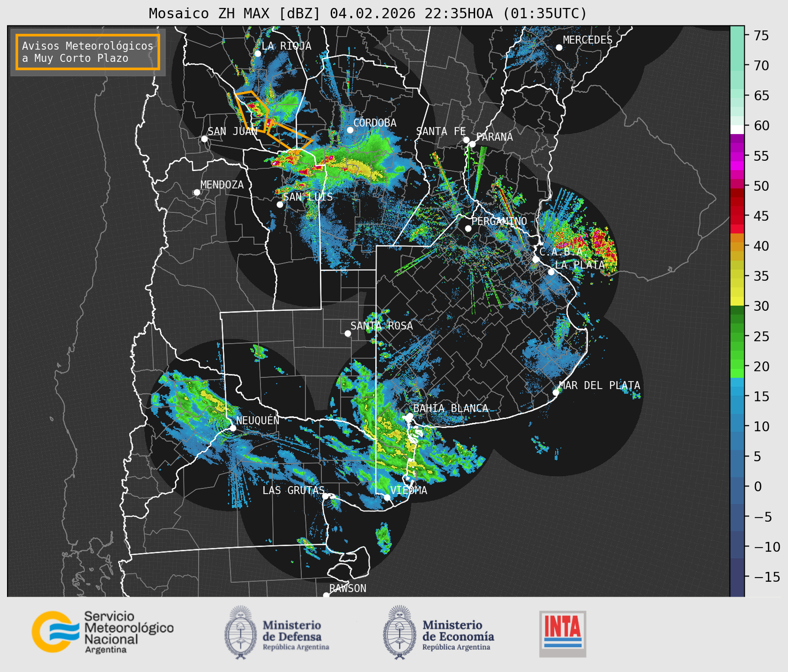Viewport: 788px width, 672px height.
Task: Click the Servicio Meteorológico Nacional sun logo
Action: tap(55, 631)
